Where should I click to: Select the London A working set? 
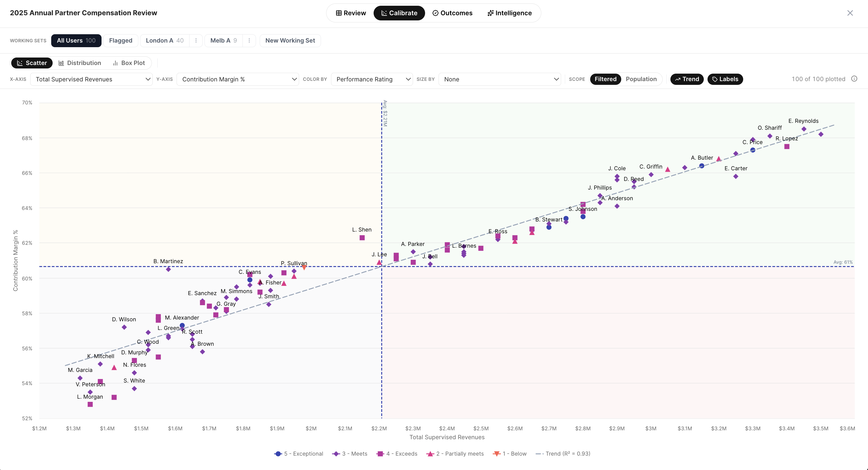[x=165, y=41]
